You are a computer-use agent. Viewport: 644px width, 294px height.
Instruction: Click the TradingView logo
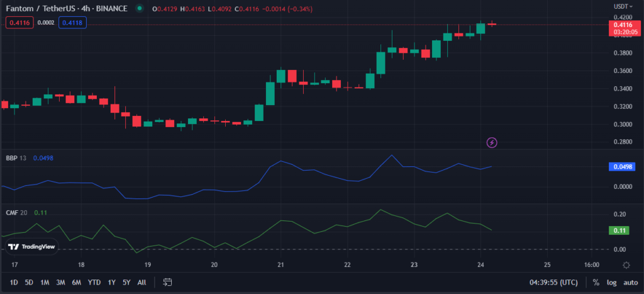pyautogui.click(x=31, y=247)
